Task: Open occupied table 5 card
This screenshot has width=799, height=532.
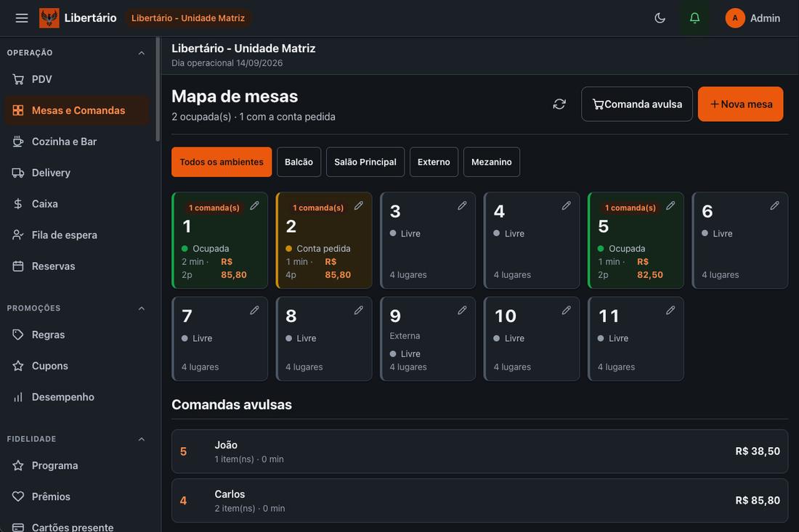Action: point(636,240)
